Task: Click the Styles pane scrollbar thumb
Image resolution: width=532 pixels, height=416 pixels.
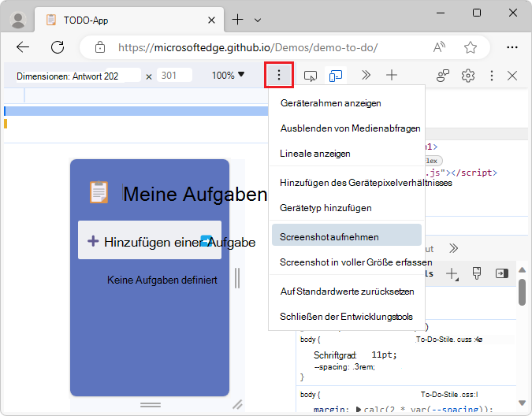Action: point(523,292)
